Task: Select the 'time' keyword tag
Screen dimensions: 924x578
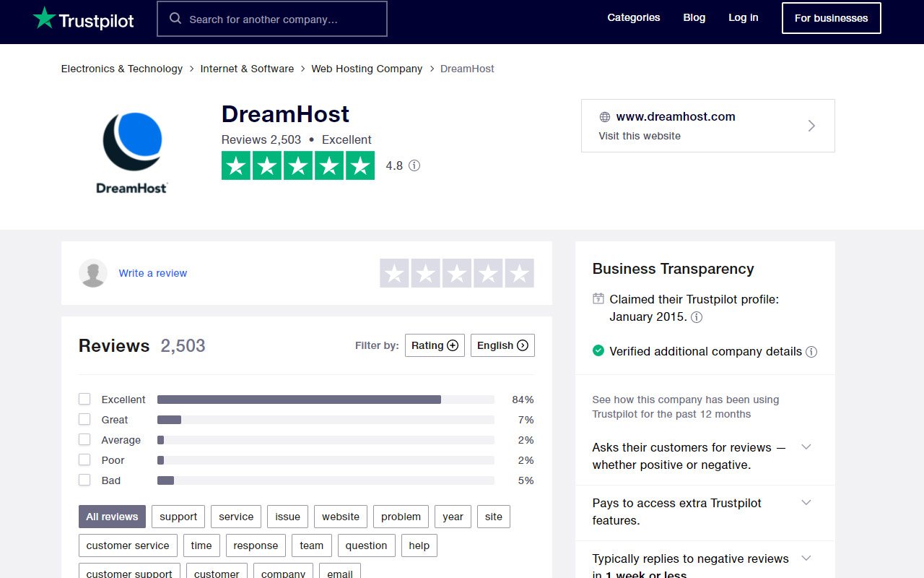Action: point(201,545)
